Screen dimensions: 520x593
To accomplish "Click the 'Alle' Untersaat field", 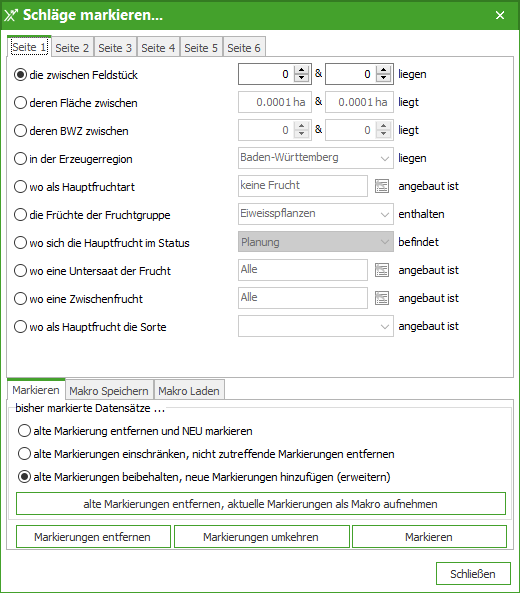I will click(303, 270).
